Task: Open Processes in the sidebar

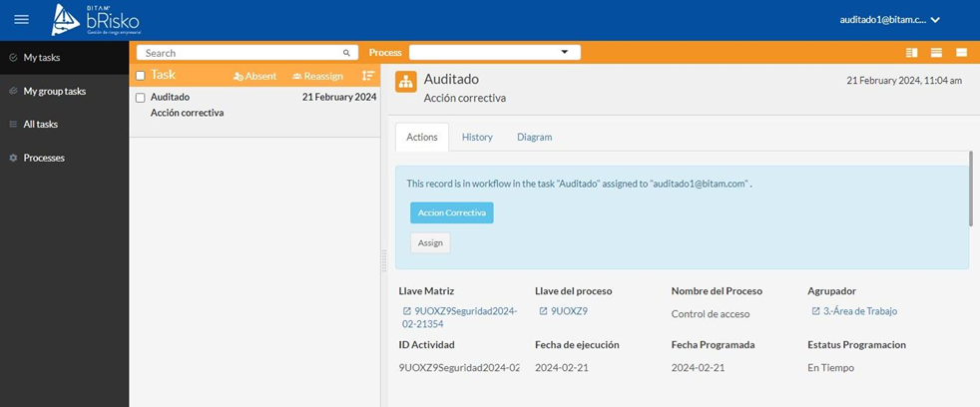Action: [x=65, y=159]
